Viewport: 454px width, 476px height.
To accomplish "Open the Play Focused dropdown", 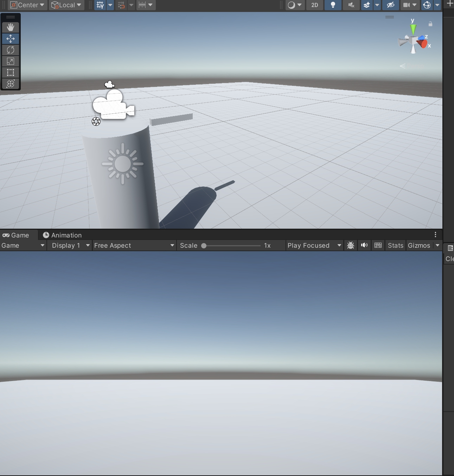I will [315, 245].
